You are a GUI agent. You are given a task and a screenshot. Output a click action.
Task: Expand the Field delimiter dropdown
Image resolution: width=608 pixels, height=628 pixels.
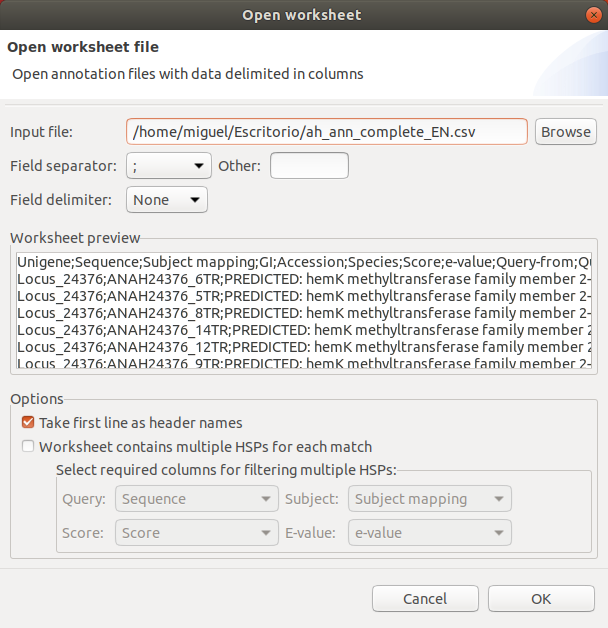pos(166,200)
